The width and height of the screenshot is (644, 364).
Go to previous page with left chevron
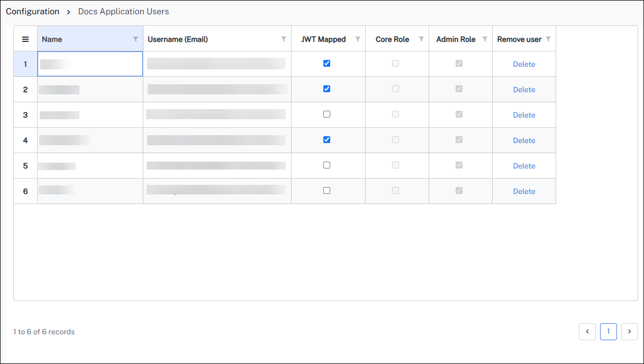click(587, 332)
